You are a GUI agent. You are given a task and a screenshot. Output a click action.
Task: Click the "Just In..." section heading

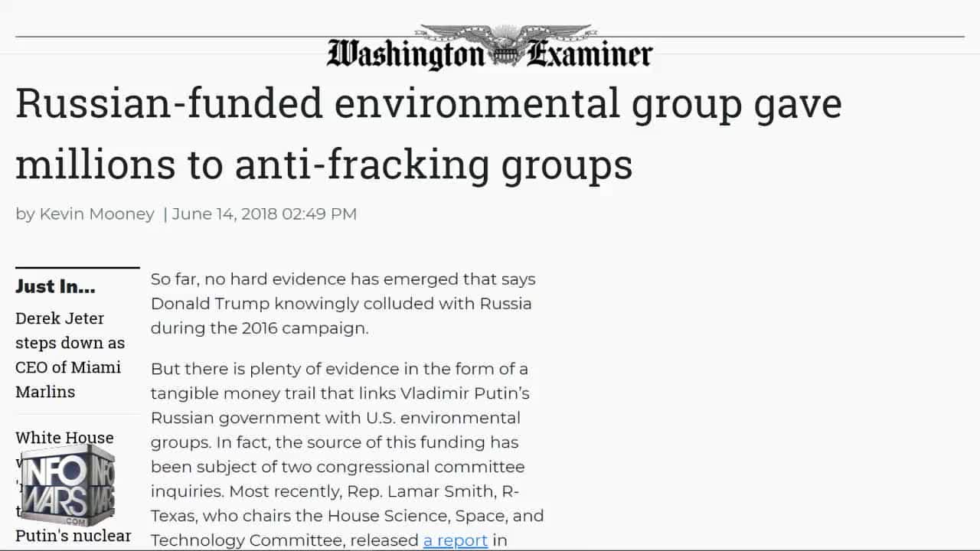pyautogui.click(x=55, y=287)
